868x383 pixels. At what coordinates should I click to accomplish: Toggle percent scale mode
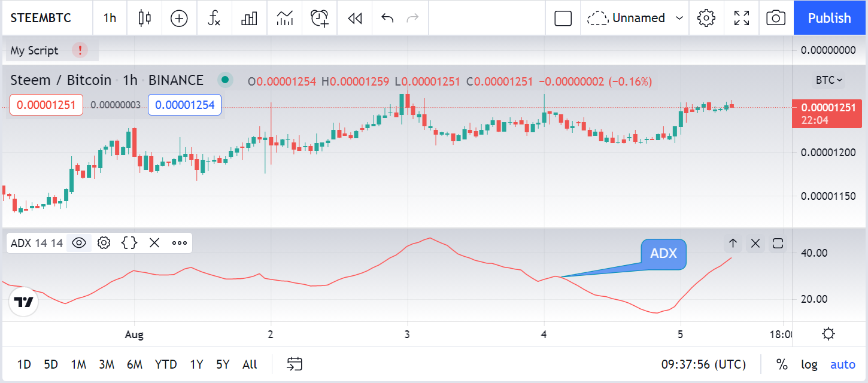pyautogui.click(x=782, y=364)
